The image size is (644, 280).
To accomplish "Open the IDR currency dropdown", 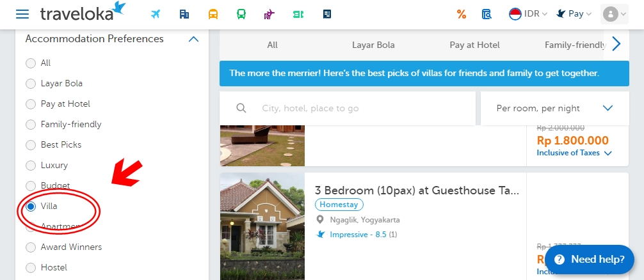I will point(527,14).
